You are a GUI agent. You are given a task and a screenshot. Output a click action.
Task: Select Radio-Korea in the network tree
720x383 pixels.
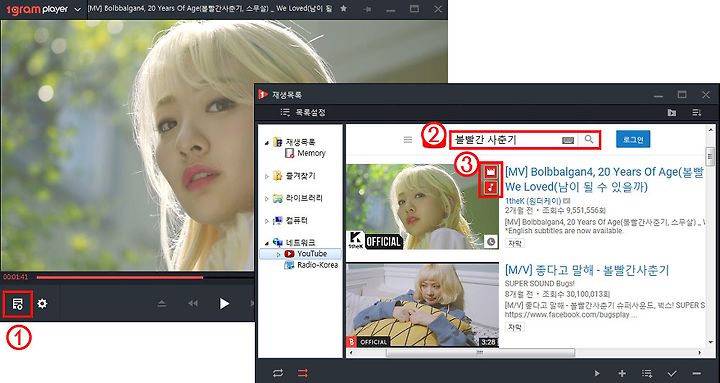[x=311, y=265]
